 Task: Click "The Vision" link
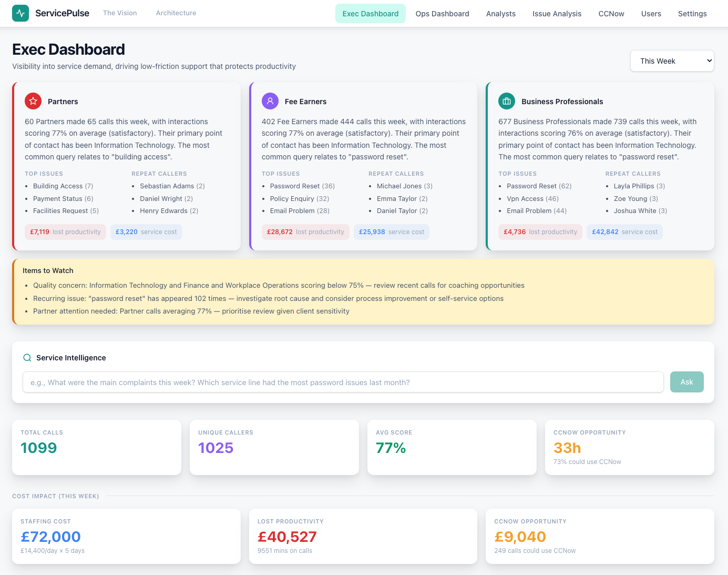coord(119,13)
